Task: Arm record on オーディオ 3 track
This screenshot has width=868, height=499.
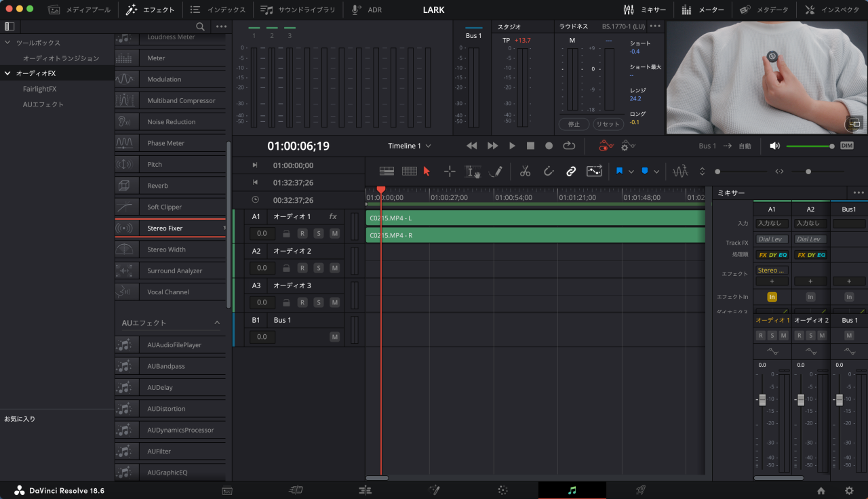Action: pos(302,302)
